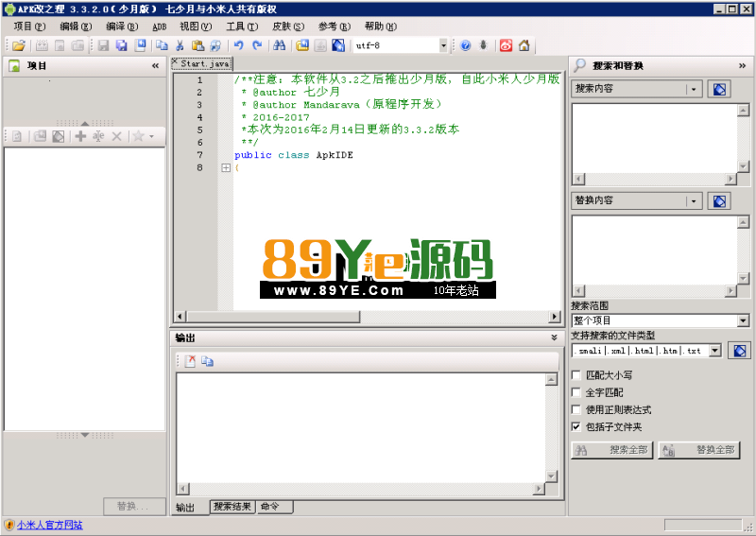Uncheck the 包括子文件夹 checkbox

(x=576, y=426)
